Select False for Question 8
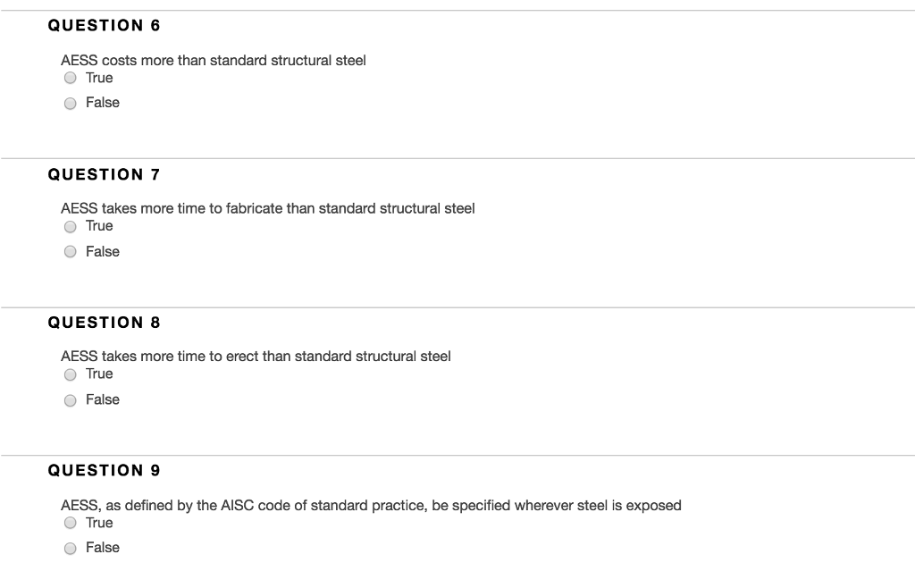Viewport: 915px width, 588px height. [x=70, y=399]
